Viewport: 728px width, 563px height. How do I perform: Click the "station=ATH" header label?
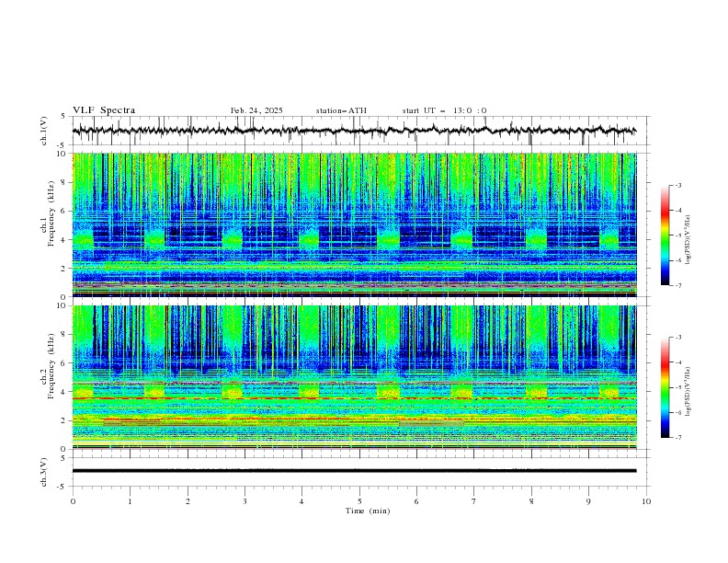coord(341,110)
